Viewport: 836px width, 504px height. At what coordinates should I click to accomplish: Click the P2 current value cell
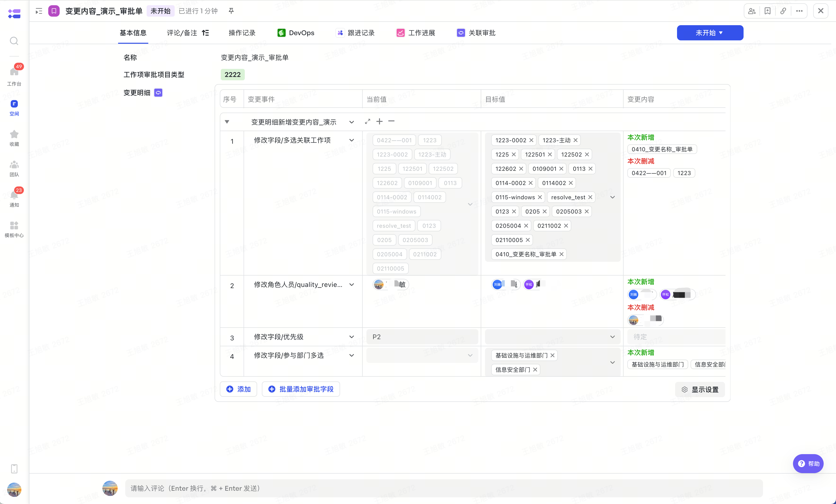[x=422, y=337]
